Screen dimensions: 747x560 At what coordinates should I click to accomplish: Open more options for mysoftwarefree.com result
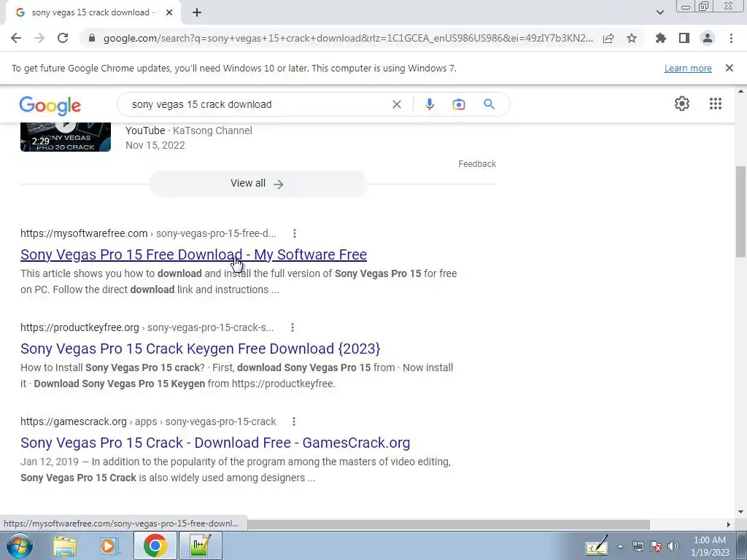pos(295,233)
